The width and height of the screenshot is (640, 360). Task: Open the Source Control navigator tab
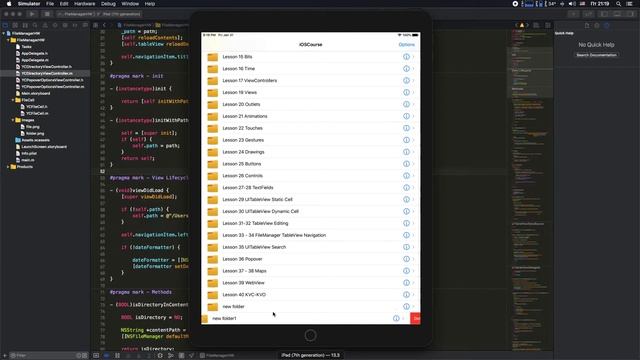coord(15,25)
